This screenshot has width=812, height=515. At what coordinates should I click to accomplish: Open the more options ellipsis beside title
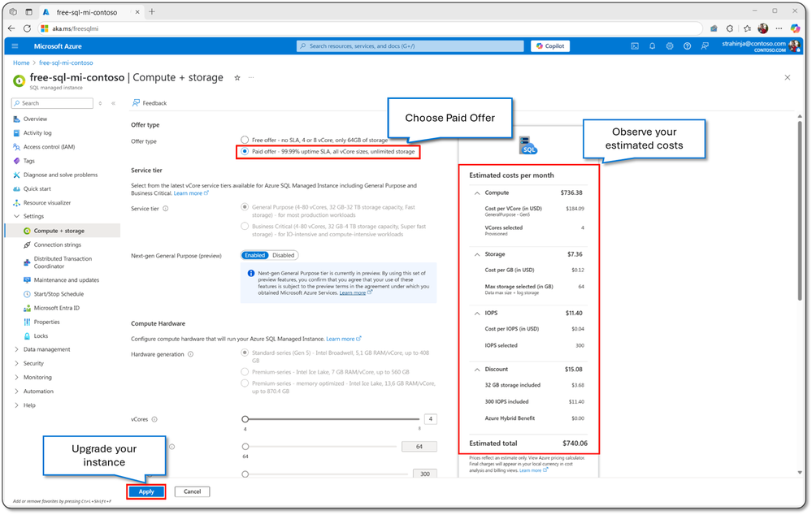251,78
